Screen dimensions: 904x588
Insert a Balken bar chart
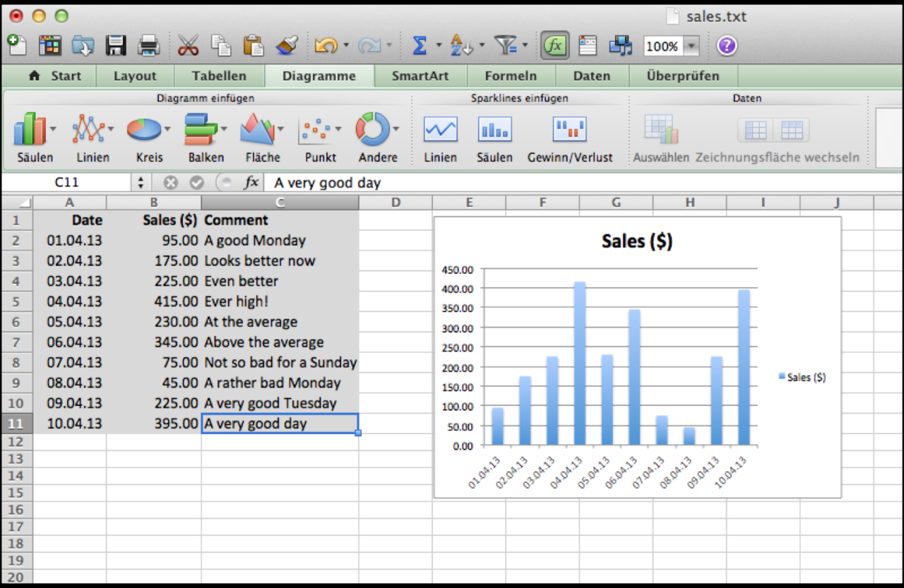(x=202, y=129)
